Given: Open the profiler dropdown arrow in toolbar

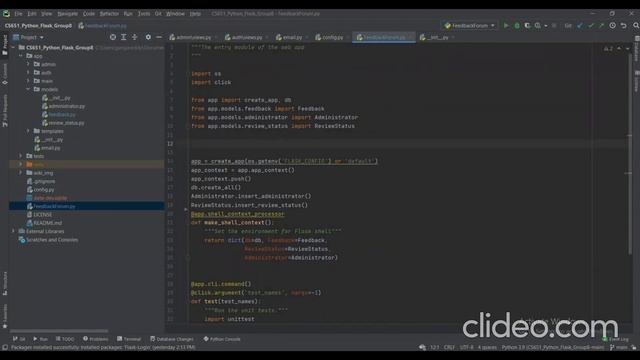Looking at the screenshot, I should (546, 26).
